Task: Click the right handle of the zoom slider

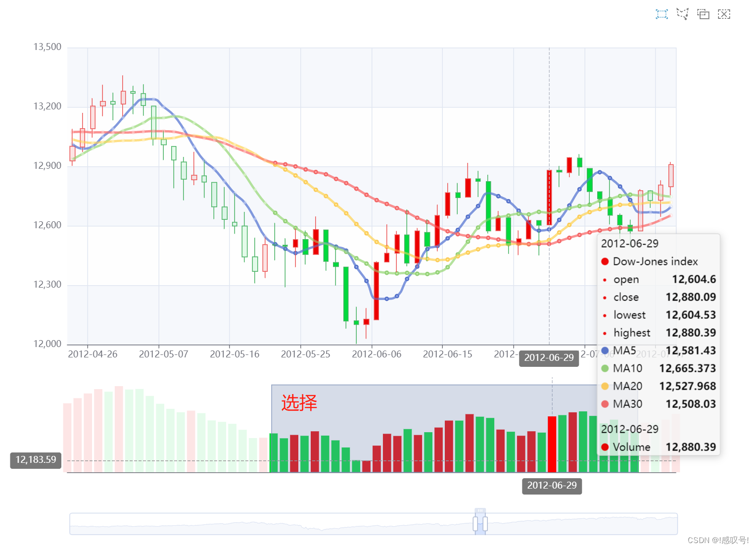Action: pos(485,524)
